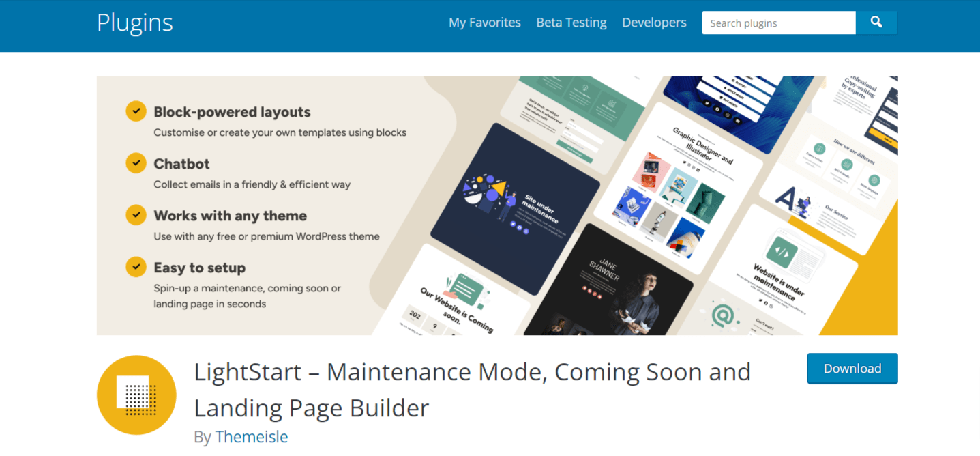Click the checkmark beside Block-powered layouts

point(136,111)
